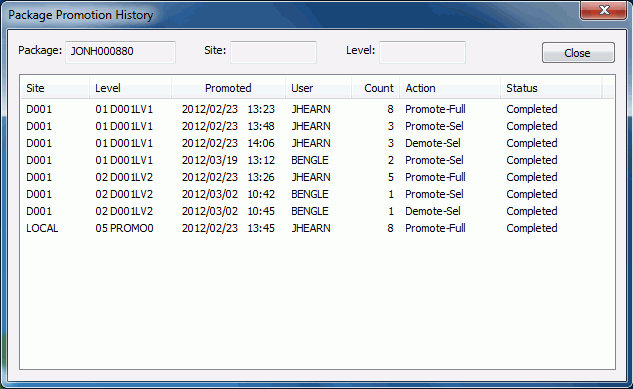Screen dimensions: 633x389
Task: Select the row promoted at 13:48
Action: click(x=317, y=126)
